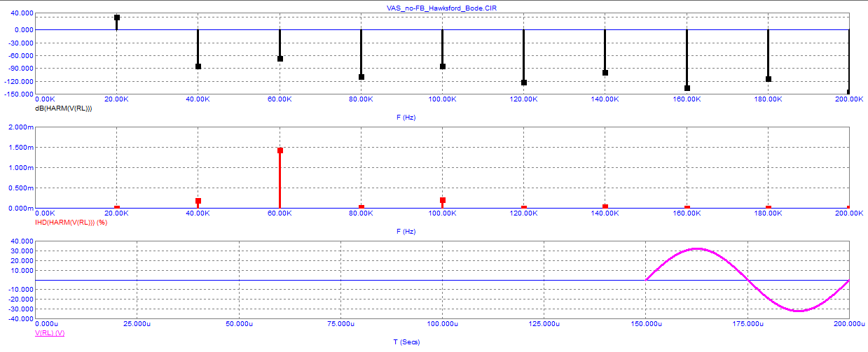
Task: Select the IHD(HARM(V(RL))) (%) trace label
Action: (x=70, y=221)
